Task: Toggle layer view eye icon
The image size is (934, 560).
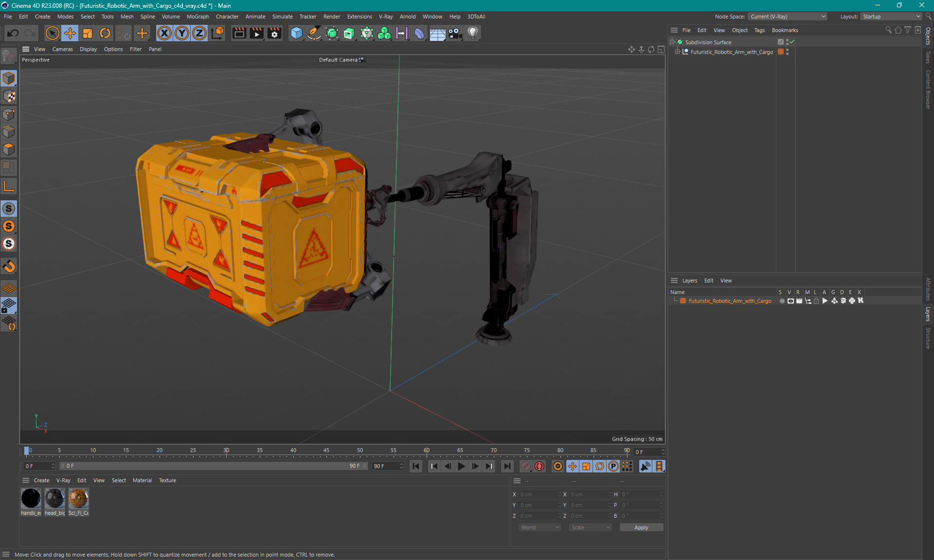Action: click(x=790, y=301)
